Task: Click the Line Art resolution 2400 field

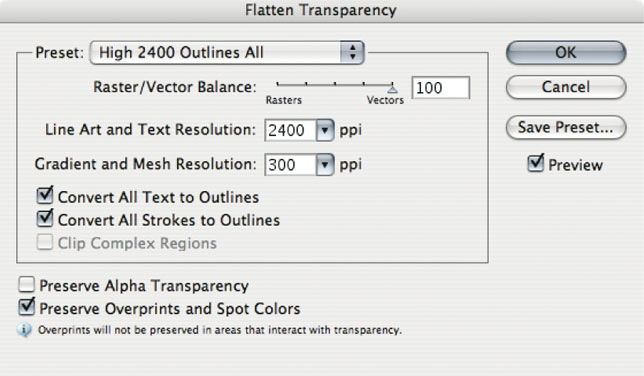Action: (x=290, y=130)
